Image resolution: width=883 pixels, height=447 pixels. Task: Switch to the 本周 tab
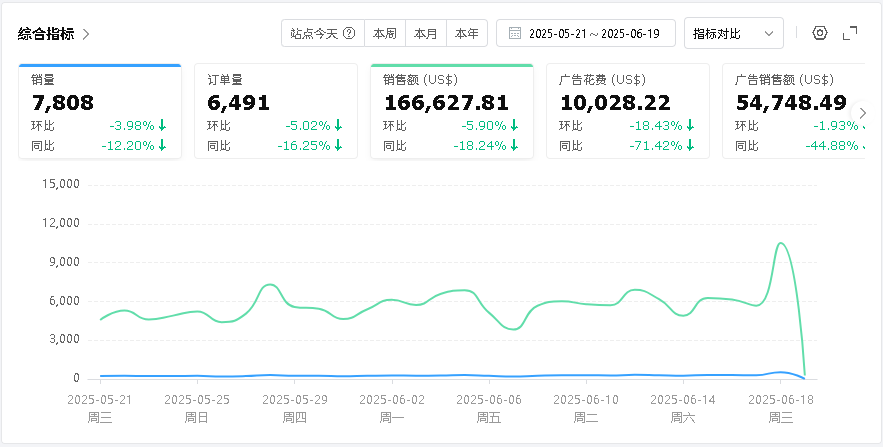click(x=385, y=33)
